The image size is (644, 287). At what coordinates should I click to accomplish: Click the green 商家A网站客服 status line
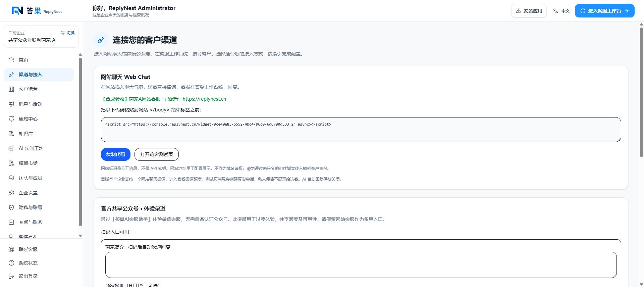[164, 99]
